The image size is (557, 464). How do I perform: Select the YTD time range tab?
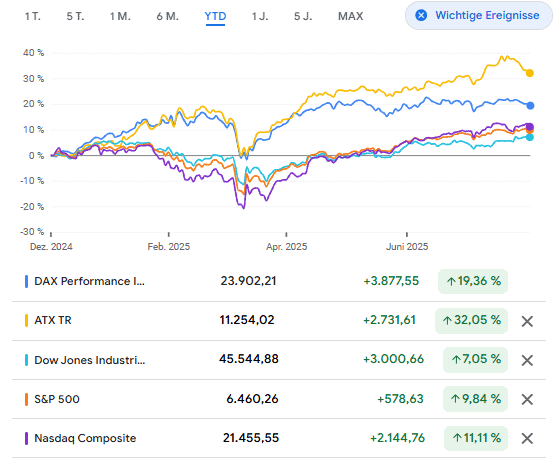pyautogui.click(x=215, y=17)
